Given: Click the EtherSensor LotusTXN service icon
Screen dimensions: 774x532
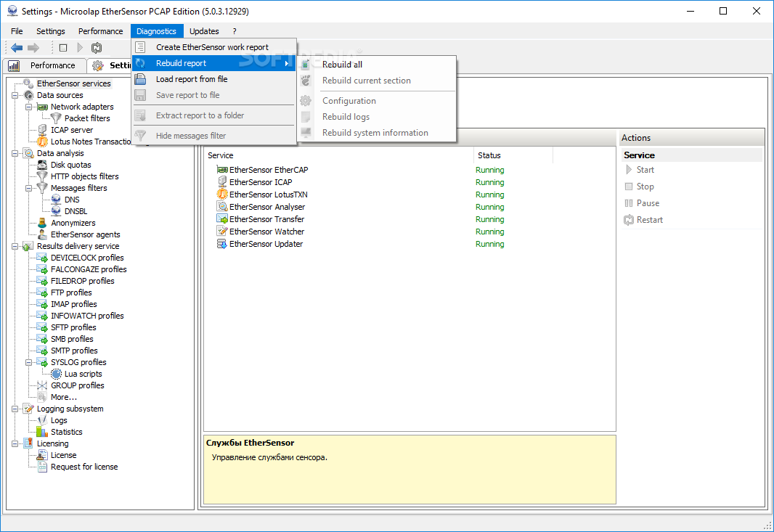Looking at the screenshot, I should (222, 195).
